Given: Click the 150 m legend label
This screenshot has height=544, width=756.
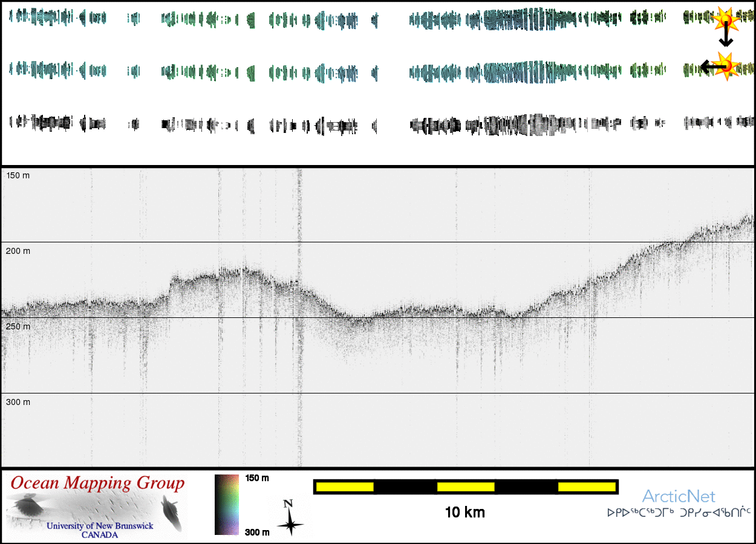Looking at the screenshot, I should pos(256,478).
